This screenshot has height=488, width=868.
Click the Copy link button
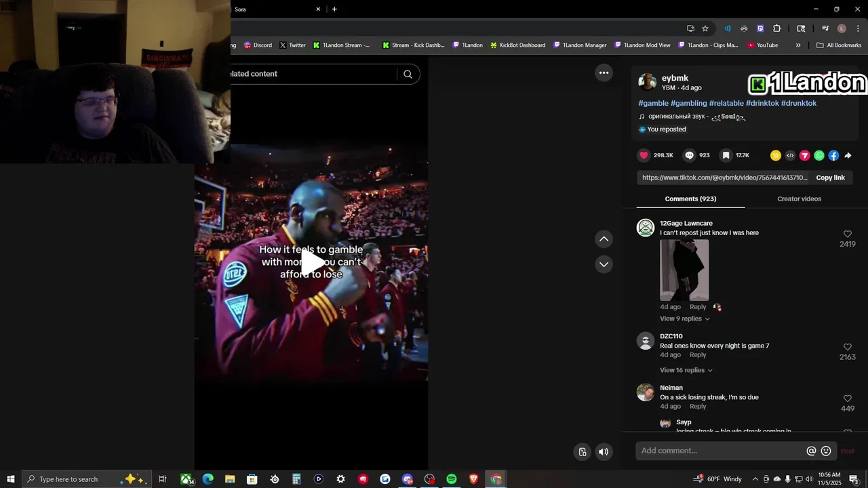pos(830,178)
